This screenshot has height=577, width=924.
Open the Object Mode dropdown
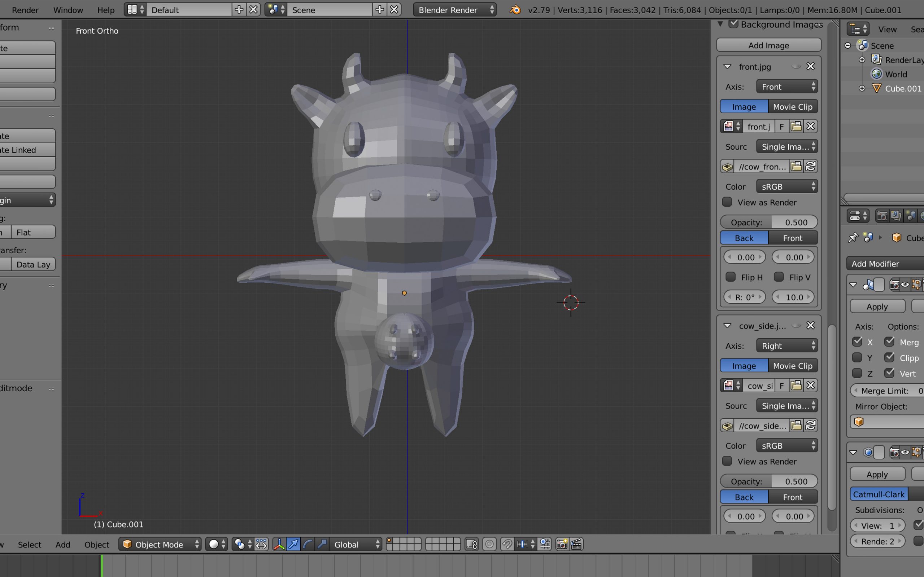(x=160, y=544)
